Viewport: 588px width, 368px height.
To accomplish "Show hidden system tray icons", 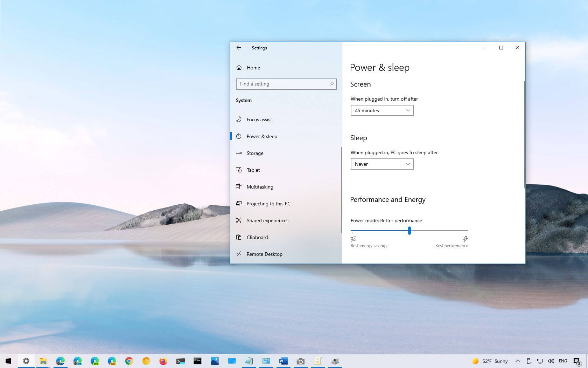I will pos(517,361).
